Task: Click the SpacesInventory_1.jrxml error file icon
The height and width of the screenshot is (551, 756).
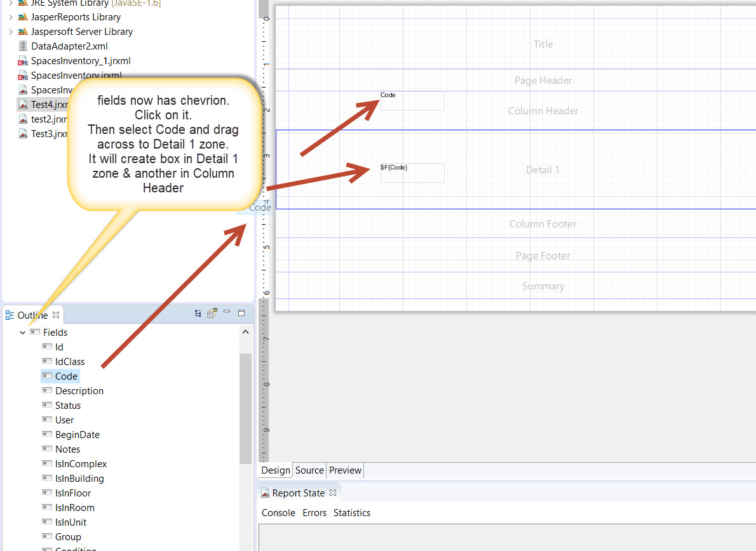Action: pos(23,61)
